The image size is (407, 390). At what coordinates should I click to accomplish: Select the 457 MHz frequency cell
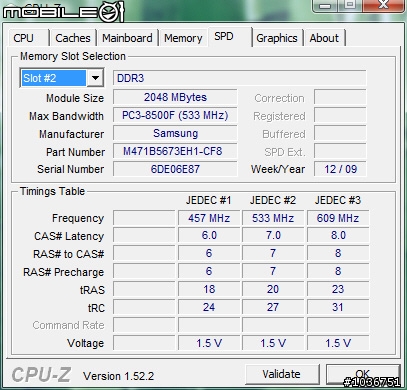point(209,218)
